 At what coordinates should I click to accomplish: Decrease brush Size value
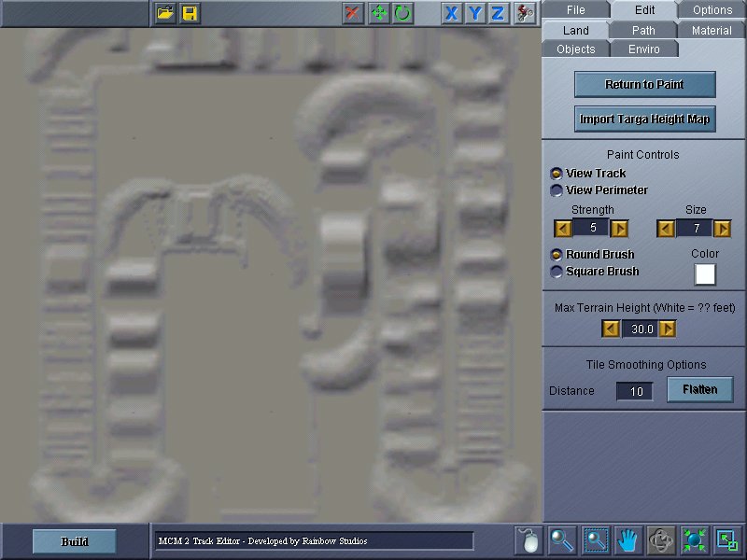pos(666,229)
